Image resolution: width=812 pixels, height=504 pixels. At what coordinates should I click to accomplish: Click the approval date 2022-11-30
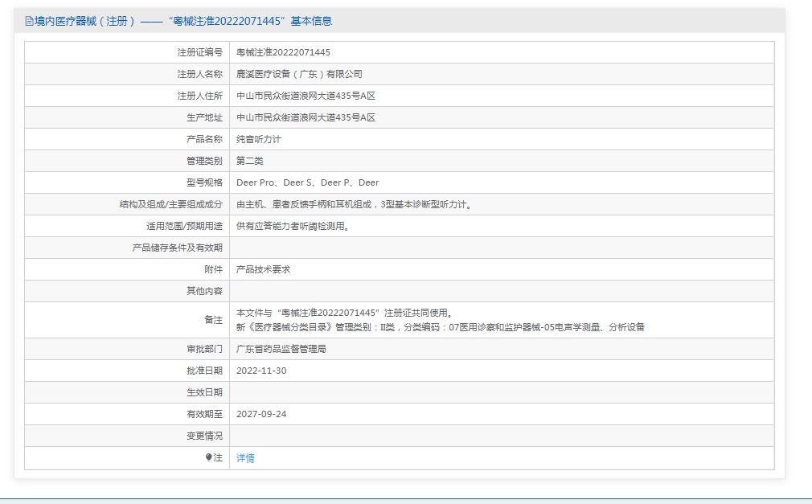[x=261, y=371]
